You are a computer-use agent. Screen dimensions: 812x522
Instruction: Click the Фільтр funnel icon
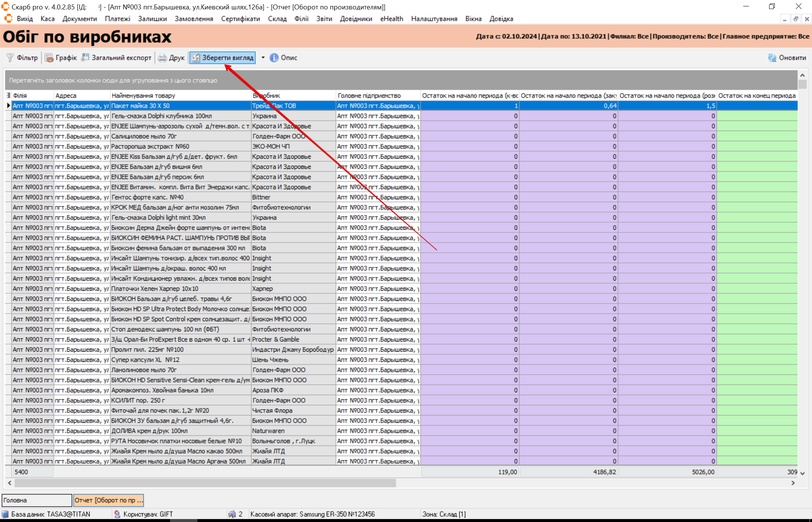click(x=10, y=58)
